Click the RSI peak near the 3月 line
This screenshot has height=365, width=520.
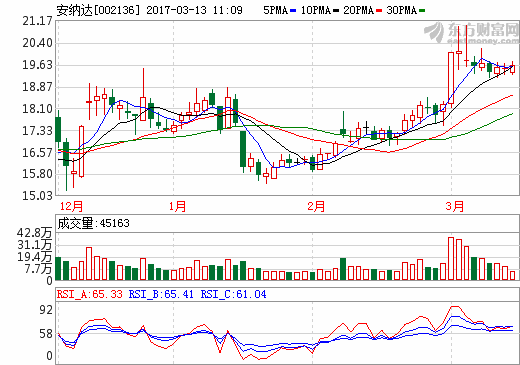tap(455, 307)
